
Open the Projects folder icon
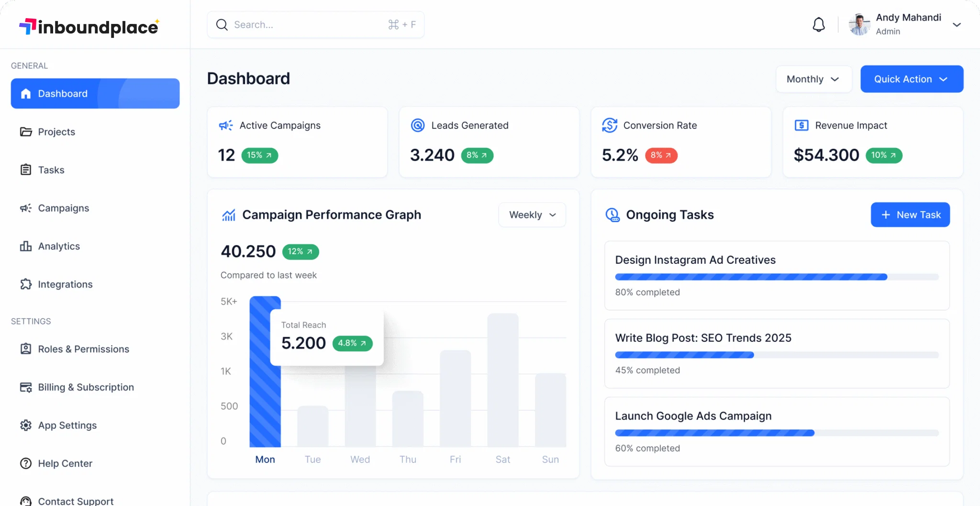point(26,132)
